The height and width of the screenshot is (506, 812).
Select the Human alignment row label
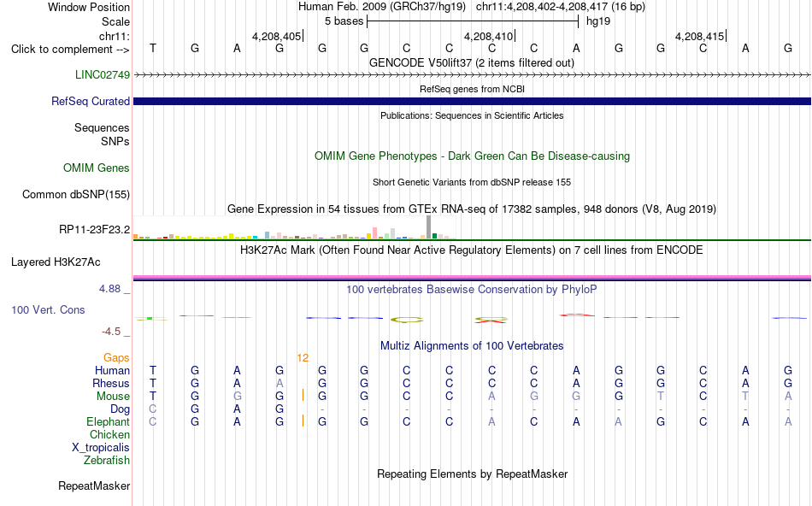point(112,371)
